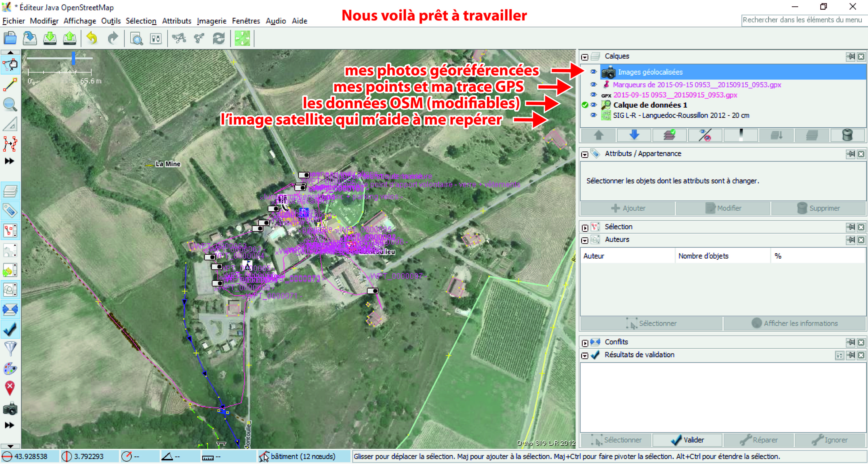Open the Outils menu
The height and width of the screenshot is (464, 868).
click(x=111, y=21)
